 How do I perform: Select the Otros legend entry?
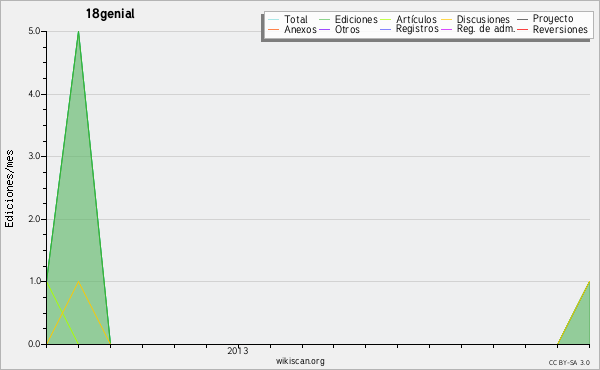(347, 29)
